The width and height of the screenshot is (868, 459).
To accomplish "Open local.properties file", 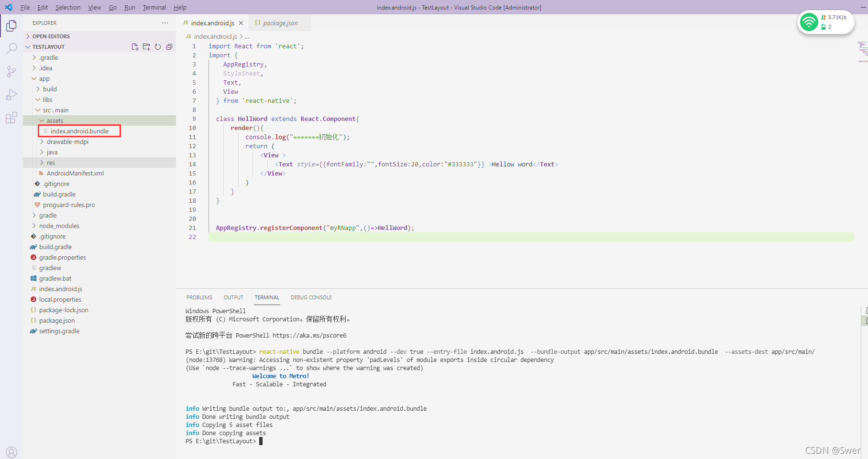I will coord(99,299).
